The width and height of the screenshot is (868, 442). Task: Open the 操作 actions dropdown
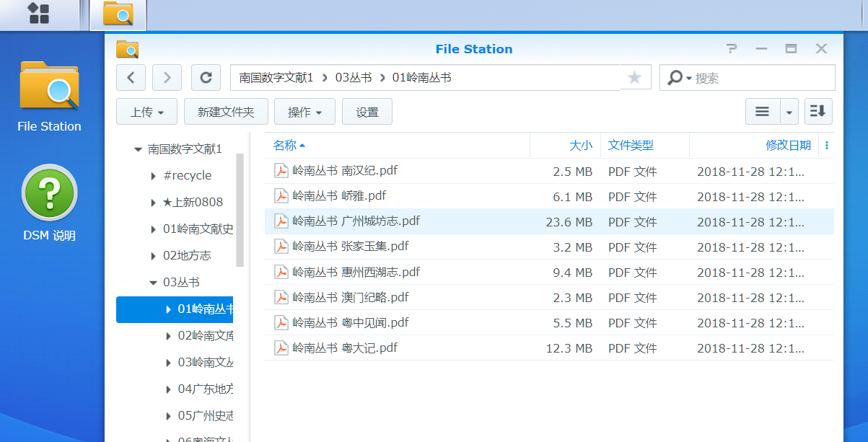[x=304, y=112]
